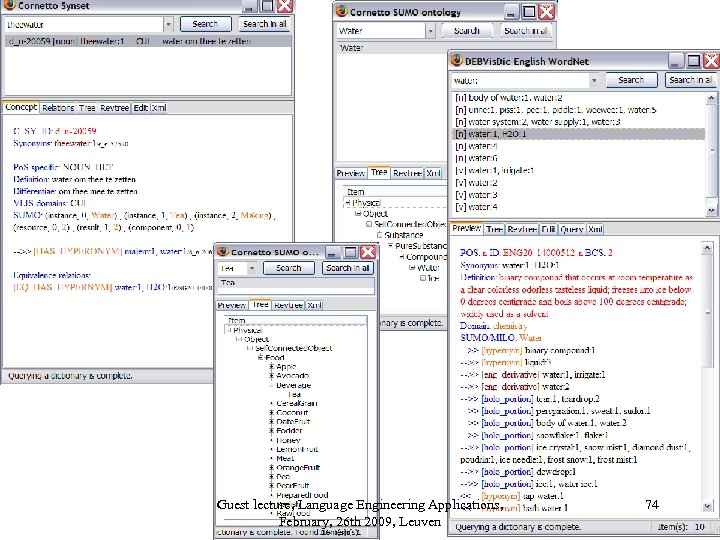This screenshot has height=540, width=720.
Task: Switch to Query tab in English WordNet window
Action: (x=572, y=229)
